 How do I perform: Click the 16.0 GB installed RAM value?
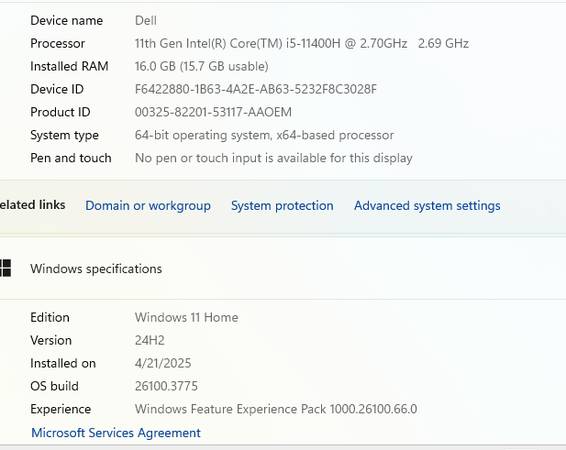pyautogui.click(x=201, y=66)
